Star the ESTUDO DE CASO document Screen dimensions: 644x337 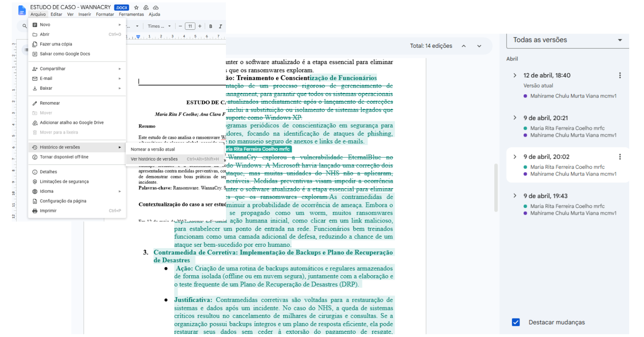pyautogui.click(x=136, y=8)
